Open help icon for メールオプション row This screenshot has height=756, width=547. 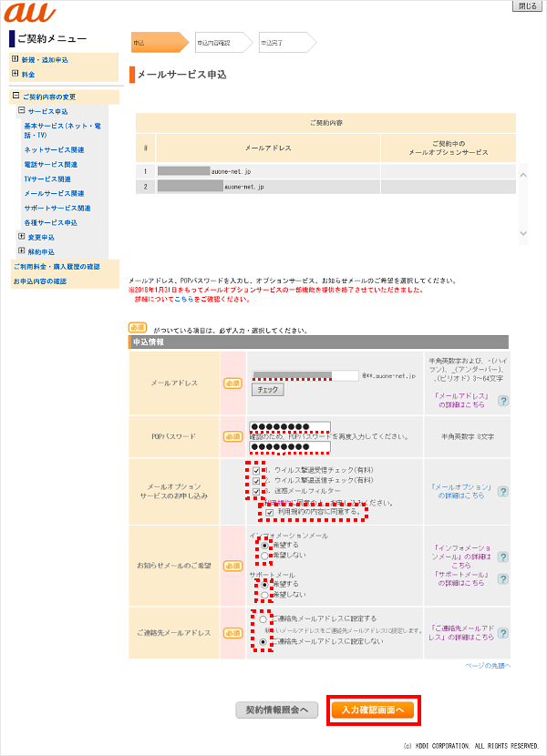503,493
